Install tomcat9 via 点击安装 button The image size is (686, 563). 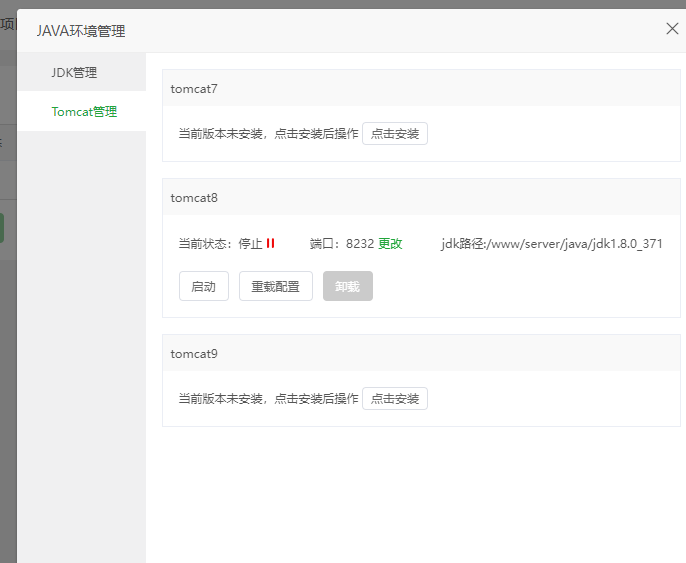[x=395, y=399]
